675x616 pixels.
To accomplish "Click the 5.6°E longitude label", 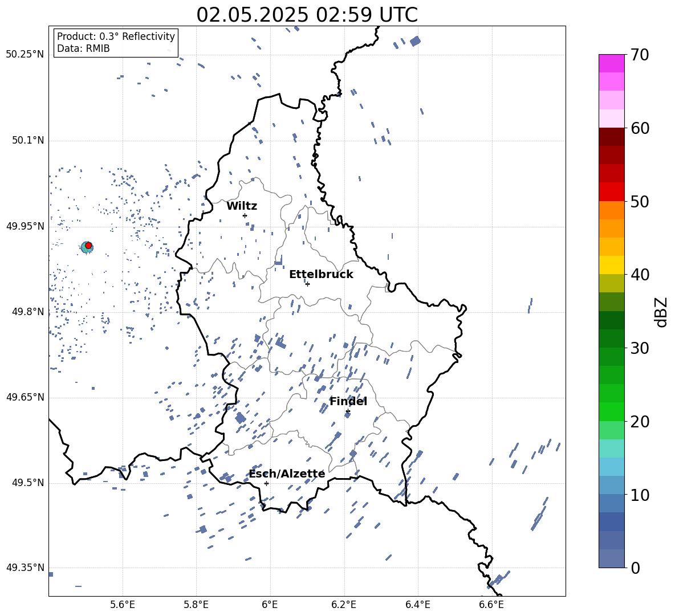I will [x=123, y=605].
